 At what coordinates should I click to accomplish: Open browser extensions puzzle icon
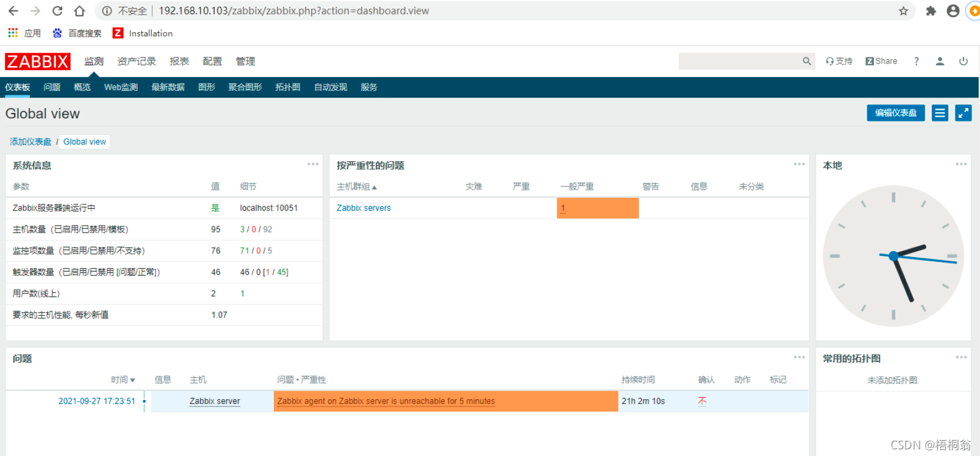point(931,11)
